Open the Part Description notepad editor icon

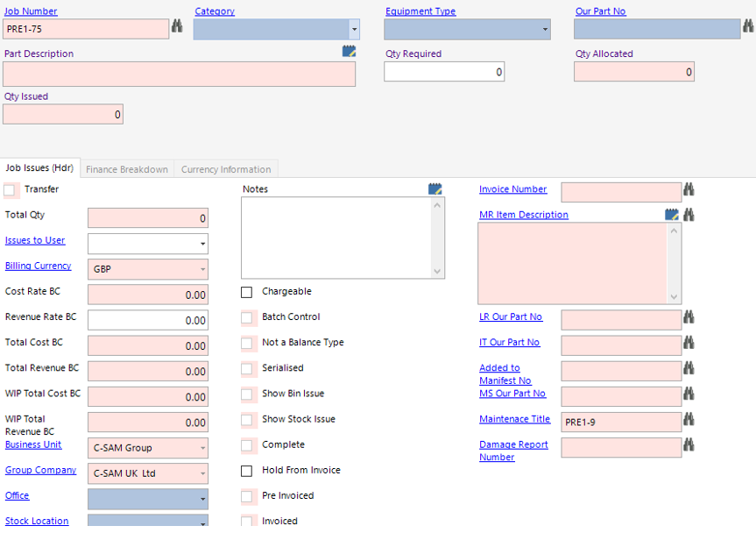click(350, 52)
